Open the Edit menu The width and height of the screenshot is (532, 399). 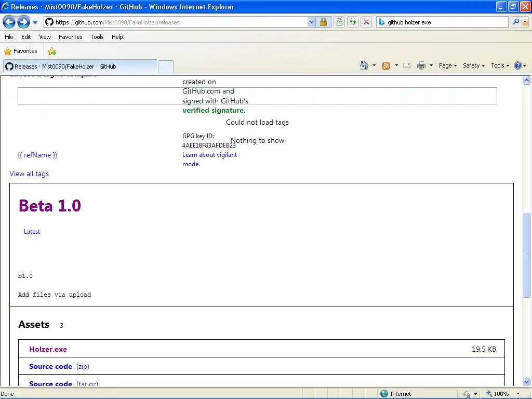click(x=26, y=37)
